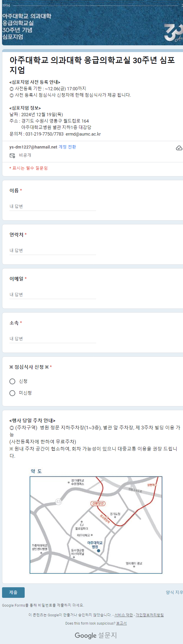Image resolution: width=183 pixels, height=644 pixels.
Task: Click the 연락처 answer field
Action: coord(53,251)
